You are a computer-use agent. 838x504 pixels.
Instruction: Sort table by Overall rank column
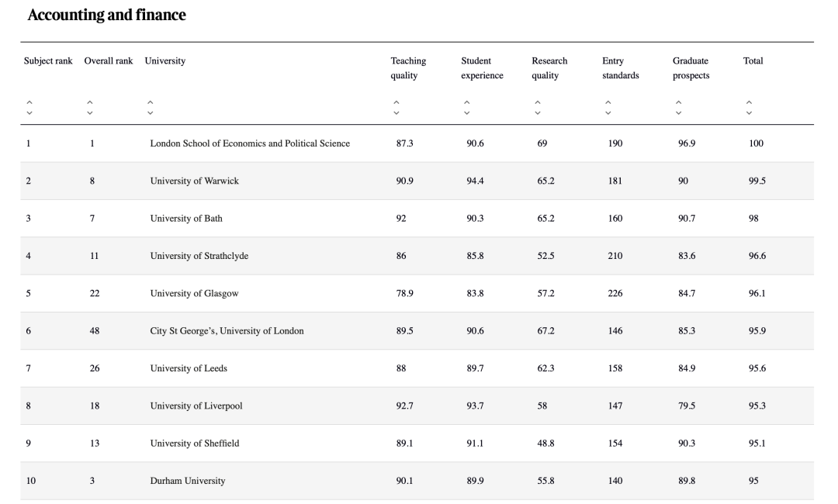tap(90, 108)
